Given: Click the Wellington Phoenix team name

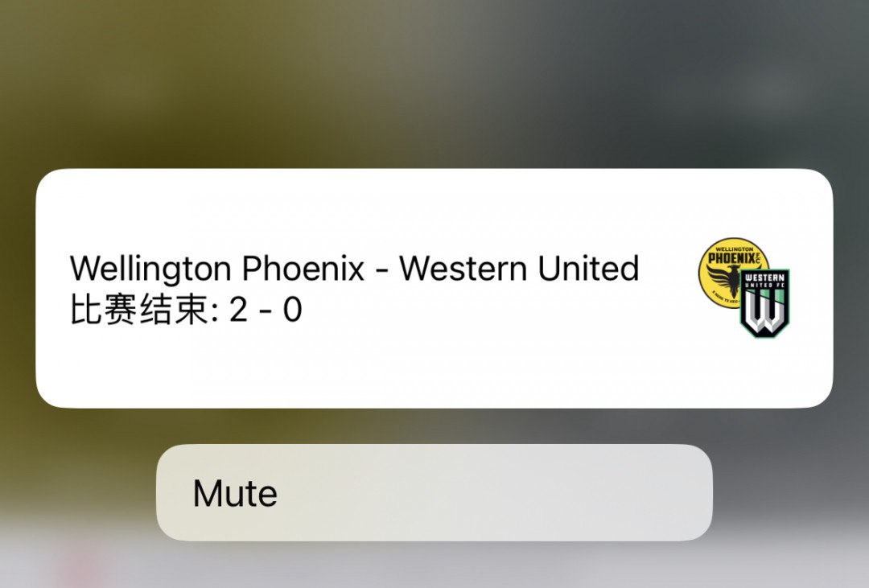Looking at the screenshot, I should point(217,269).
